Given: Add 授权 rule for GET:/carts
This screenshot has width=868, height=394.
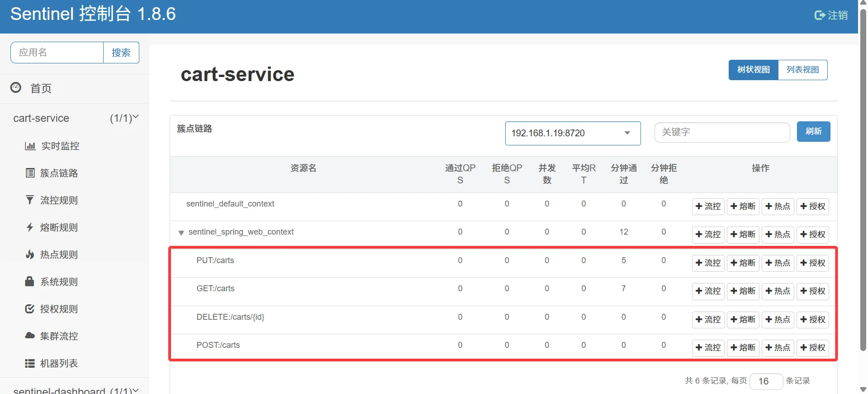Looking at the screenshot, I should 812,291.
